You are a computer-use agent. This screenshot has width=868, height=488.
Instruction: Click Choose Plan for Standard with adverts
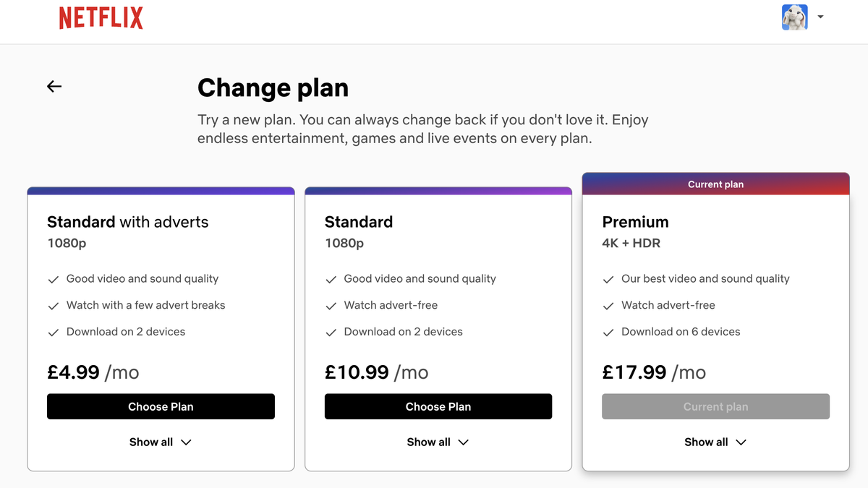[x=161, y=406]
